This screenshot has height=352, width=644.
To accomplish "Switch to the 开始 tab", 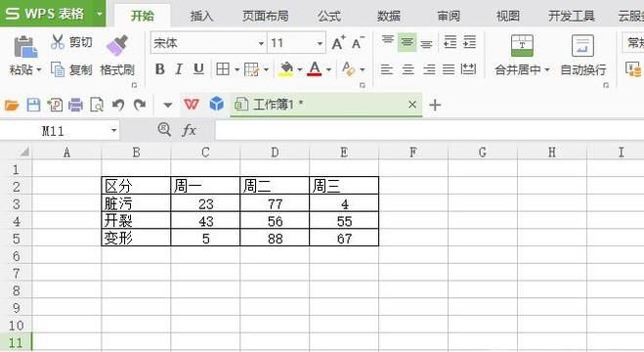I will tap(142, 16).
